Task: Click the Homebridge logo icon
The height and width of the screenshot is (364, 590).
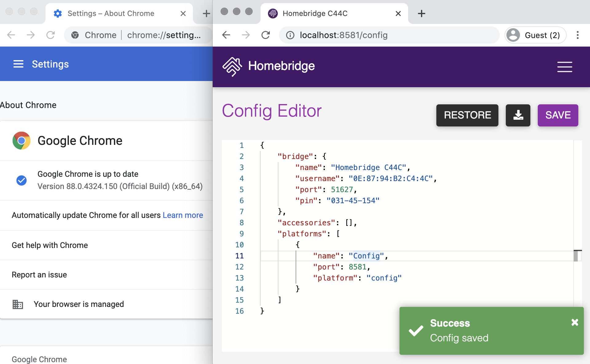Action: pyautogui.click(x=232, y=66)
